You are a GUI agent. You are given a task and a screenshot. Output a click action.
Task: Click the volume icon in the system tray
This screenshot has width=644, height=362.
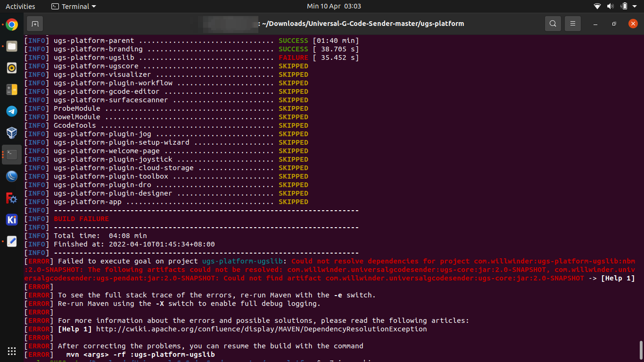(611, 6)
